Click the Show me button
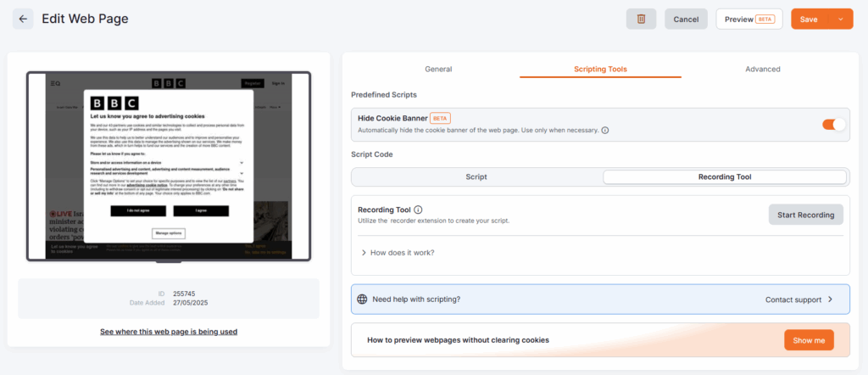Viewport: 868px width, 375px height. click(809, 340)
